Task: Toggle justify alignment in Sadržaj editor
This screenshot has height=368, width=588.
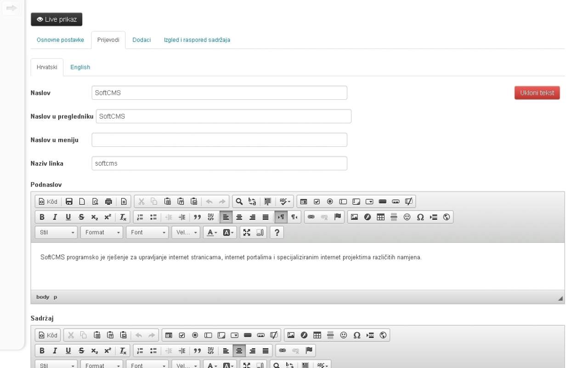Action: (266, 351)
